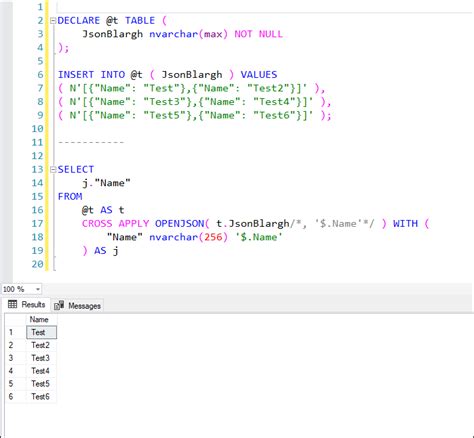Click OPENJSON function on line 17
474x438 pixels.
[x=179, y=224]
